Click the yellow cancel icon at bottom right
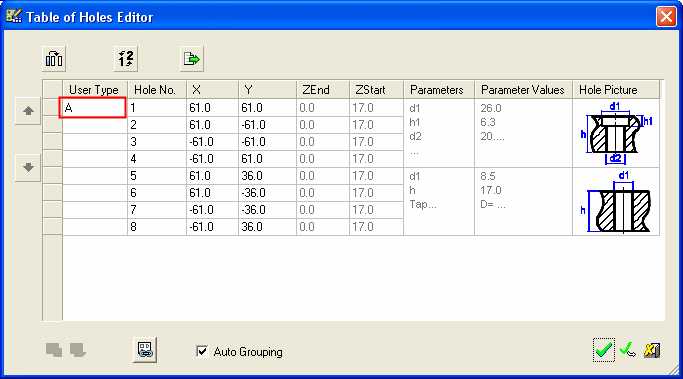The width and height of the screenshot is (683, 379). coord(652,350)
